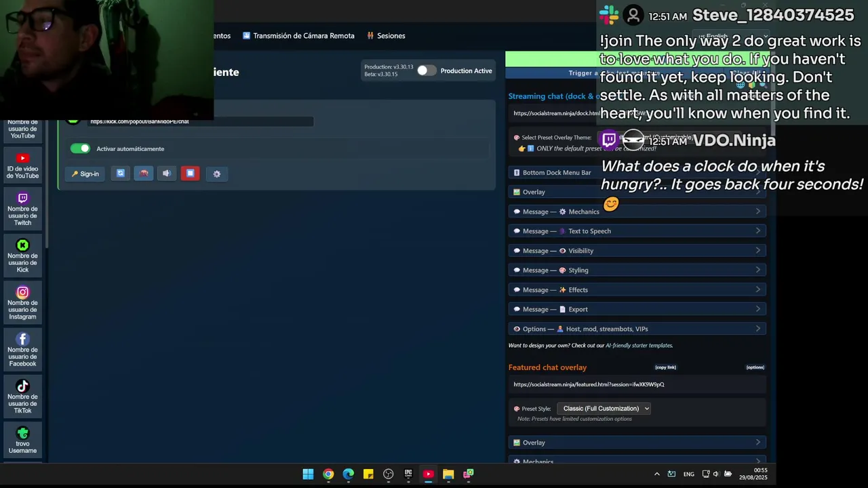
Task: Click ENG language indicator in tray
Action: pos(688,474)
